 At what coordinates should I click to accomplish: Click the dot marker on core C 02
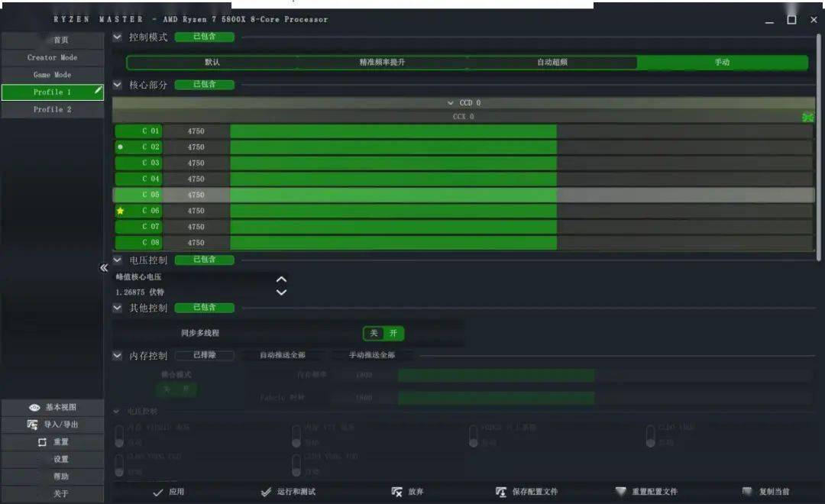click(121, 147)
